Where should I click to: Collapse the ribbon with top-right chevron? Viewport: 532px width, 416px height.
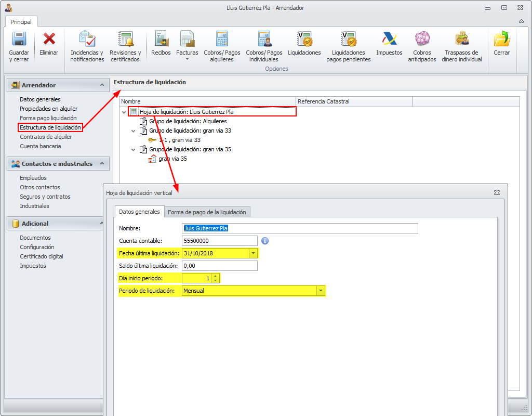click(x=521, y=21)
